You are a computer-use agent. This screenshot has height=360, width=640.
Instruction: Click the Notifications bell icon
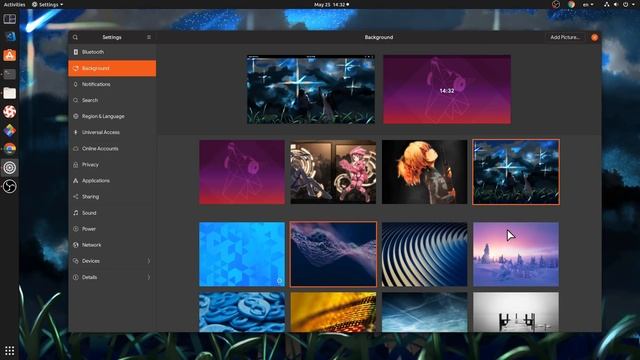(x=76, y=84)
